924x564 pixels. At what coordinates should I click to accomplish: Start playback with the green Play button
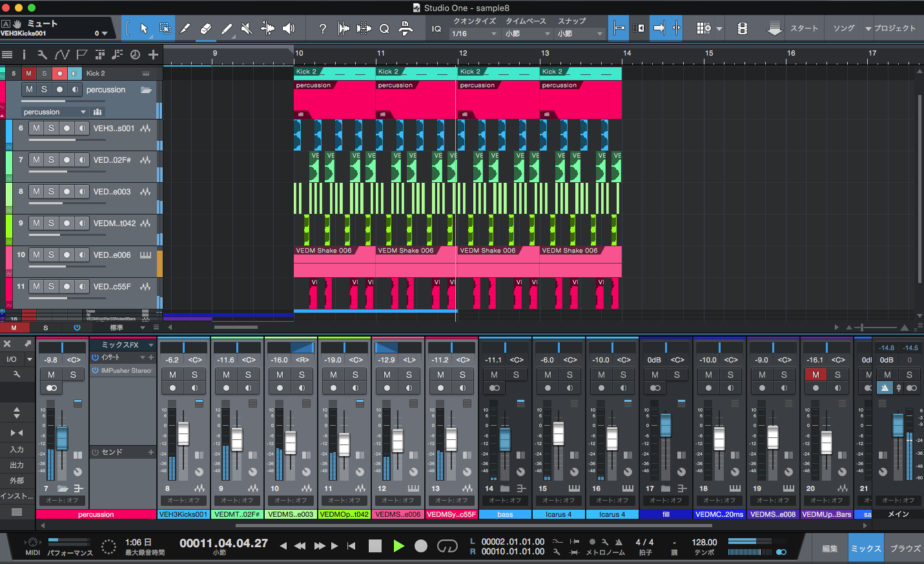click(x=398, y=546)
